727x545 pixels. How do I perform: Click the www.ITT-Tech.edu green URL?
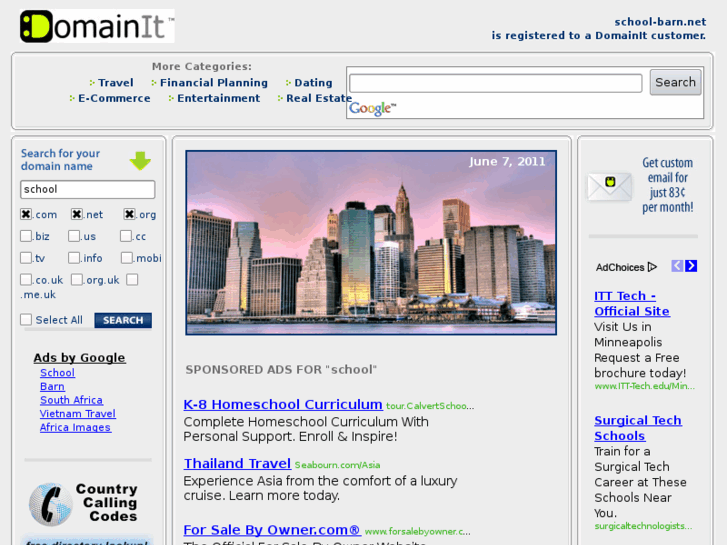644,386
